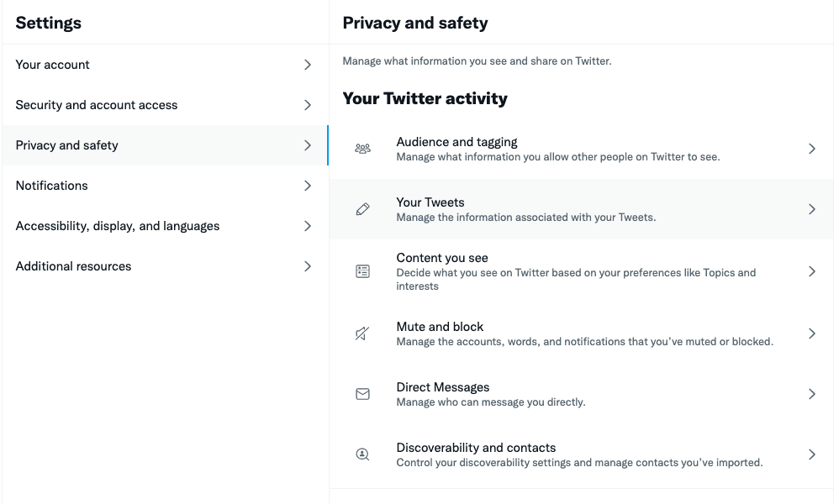839x504 pixels.
Task: Click 'Manage what information you see and share' text
Action: click(x=477, y=61)
